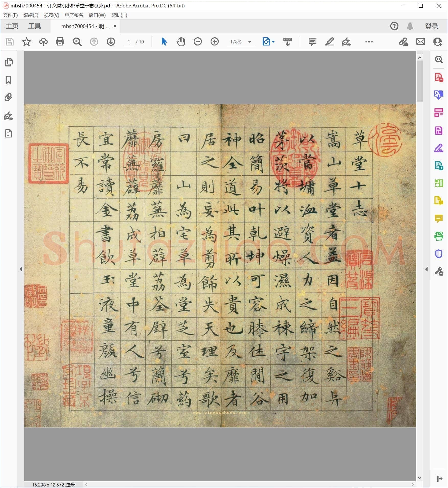The width and height of the screenshot is (448, 488).
Task: Show the attachments paperclip panel
Action: point(8,98)
